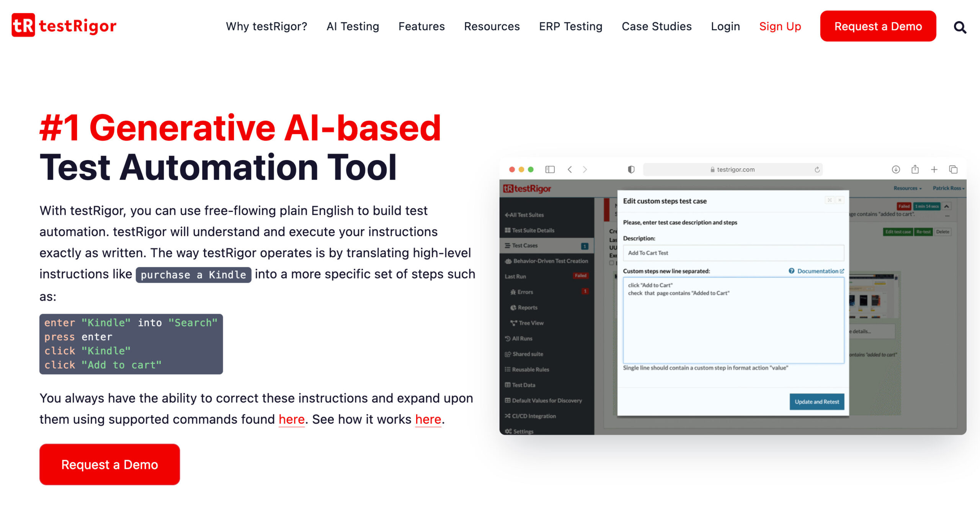Click the Description input field
This screenshot has height=506, width=980.
(733, 253)
